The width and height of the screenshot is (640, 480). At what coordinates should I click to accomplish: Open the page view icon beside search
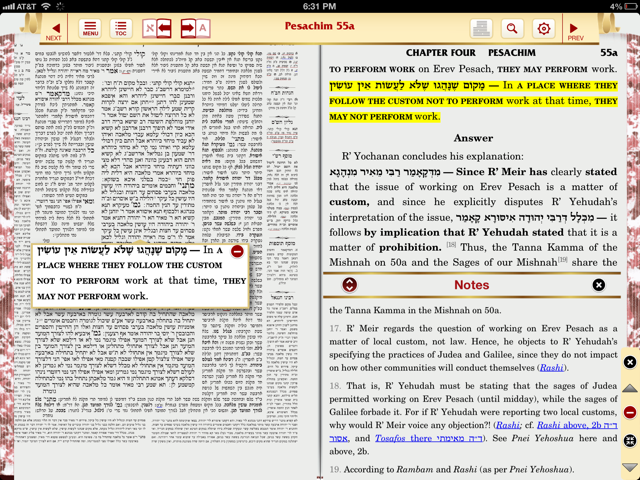coord(481,29)
